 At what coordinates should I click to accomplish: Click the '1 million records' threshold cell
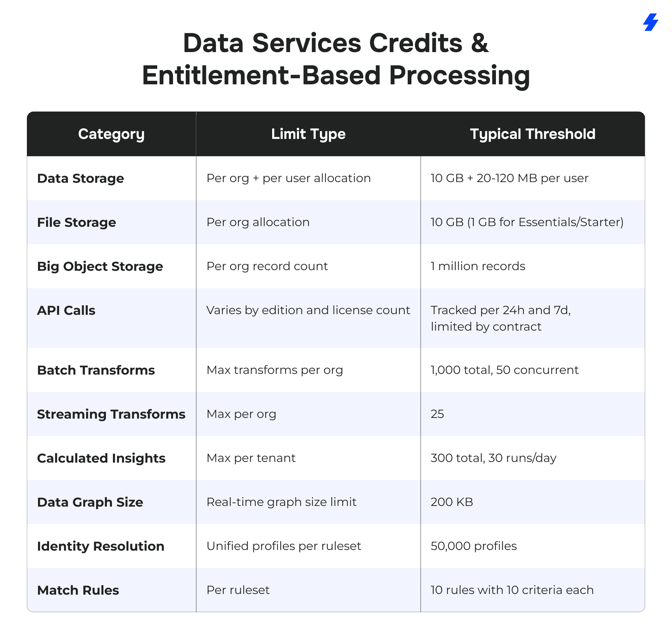pyautogui.click(x=477, y=266)
